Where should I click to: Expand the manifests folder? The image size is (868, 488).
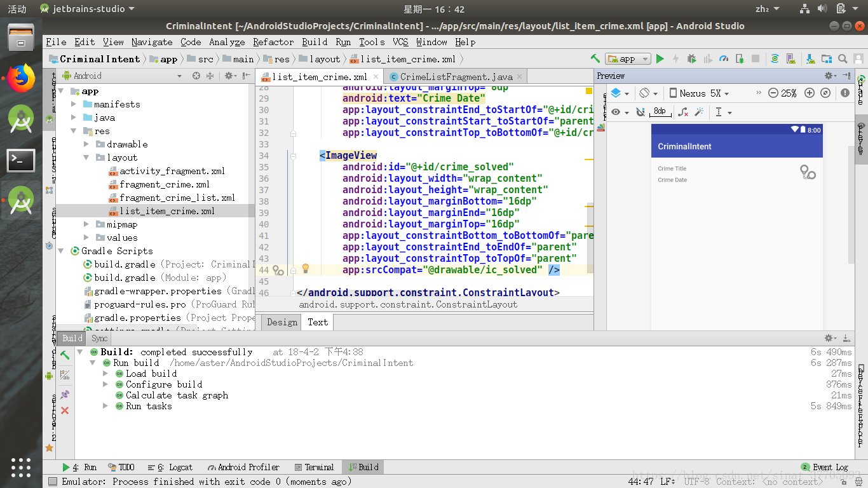click(x=74, y=104)
